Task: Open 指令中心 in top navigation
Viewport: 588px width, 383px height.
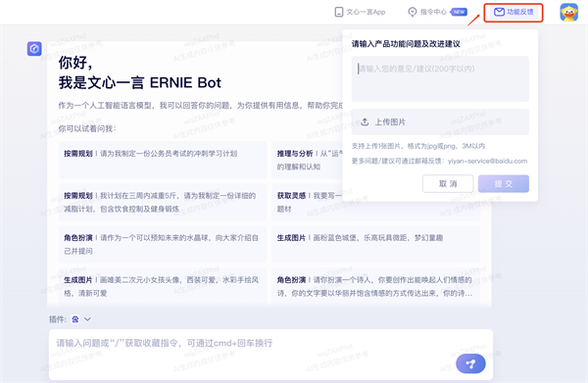Action: pyautogui.click(x=437, y=12)
